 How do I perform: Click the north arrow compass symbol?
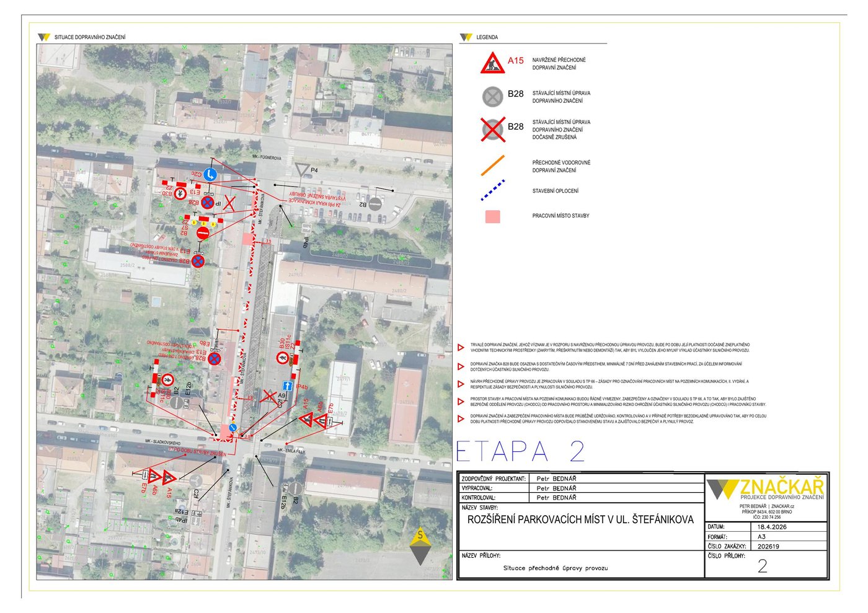pos(420,545)
